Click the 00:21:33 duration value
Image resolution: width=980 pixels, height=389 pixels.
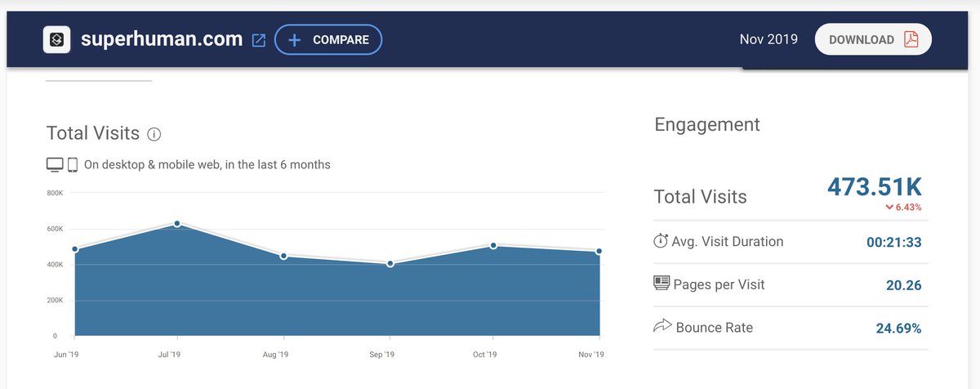pyautogui.click(x=893, y=243)
